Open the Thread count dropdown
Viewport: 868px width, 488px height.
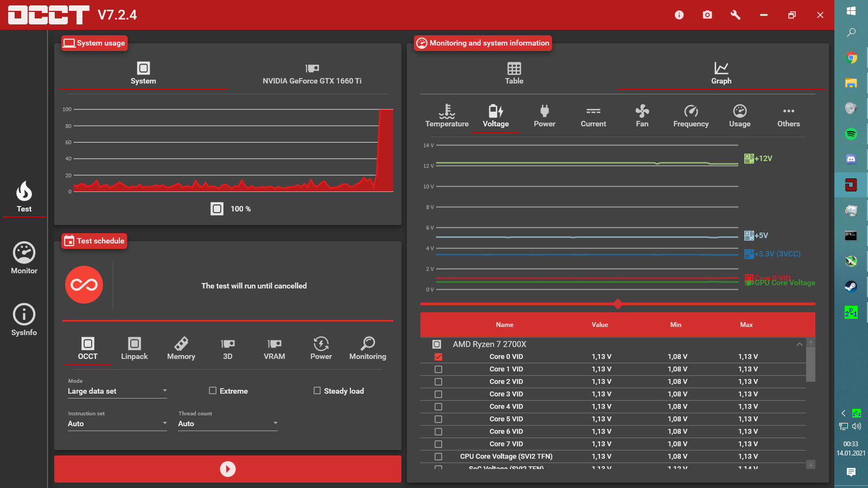(228, 423)
